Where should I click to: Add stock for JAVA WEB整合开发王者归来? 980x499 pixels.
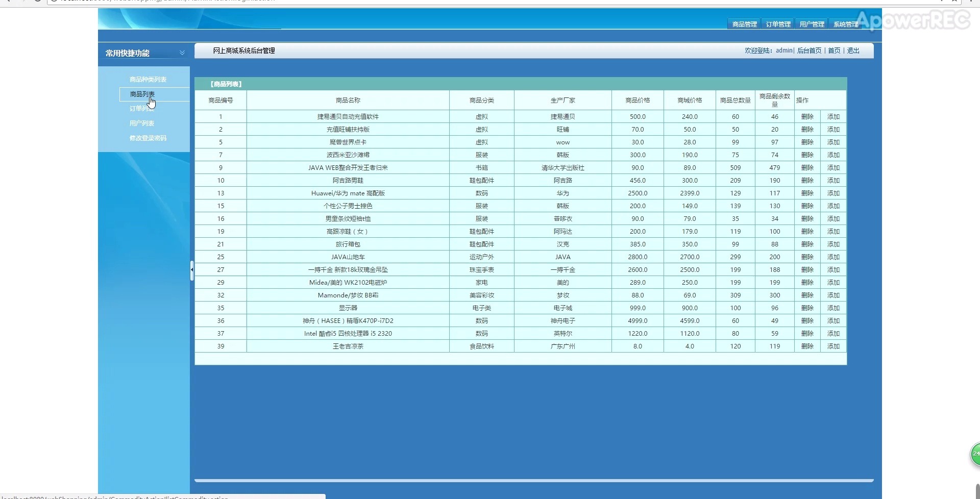click(x=834, y=167)
